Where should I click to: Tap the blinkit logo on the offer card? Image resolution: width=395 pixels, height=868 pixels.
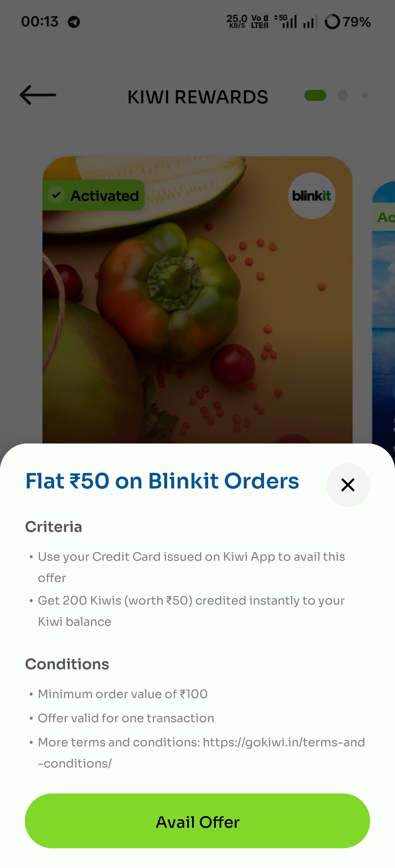coord(312,196)
